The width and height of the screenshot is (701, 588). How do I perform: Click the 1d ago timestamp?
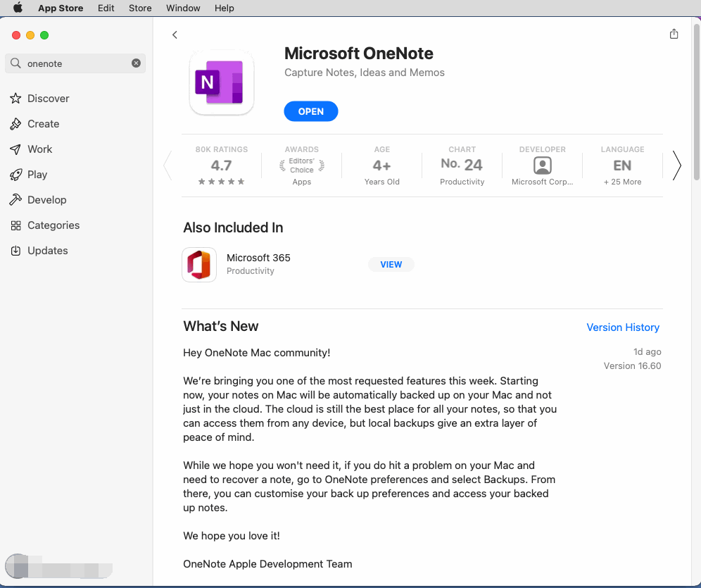(x=647, y=352)
